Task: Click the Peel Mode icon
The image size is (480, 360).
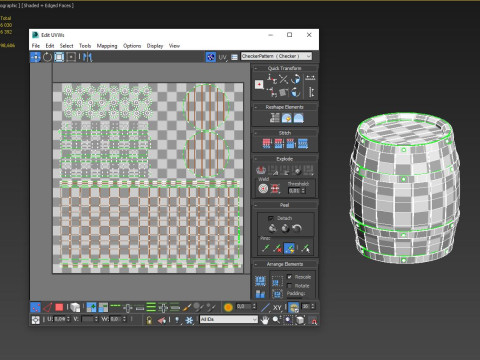Action: 285,228
